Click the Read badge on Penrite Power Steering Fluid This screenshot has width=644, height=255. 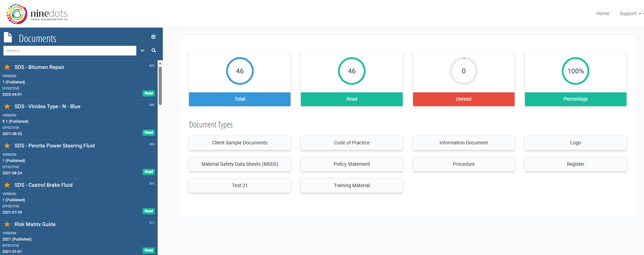(x=149, y=172)
